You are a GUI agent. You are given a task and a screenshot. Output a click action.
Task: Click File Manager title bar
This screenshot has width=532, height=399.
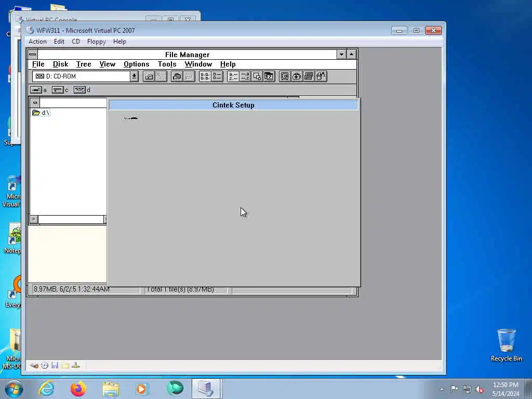[187, 55]
